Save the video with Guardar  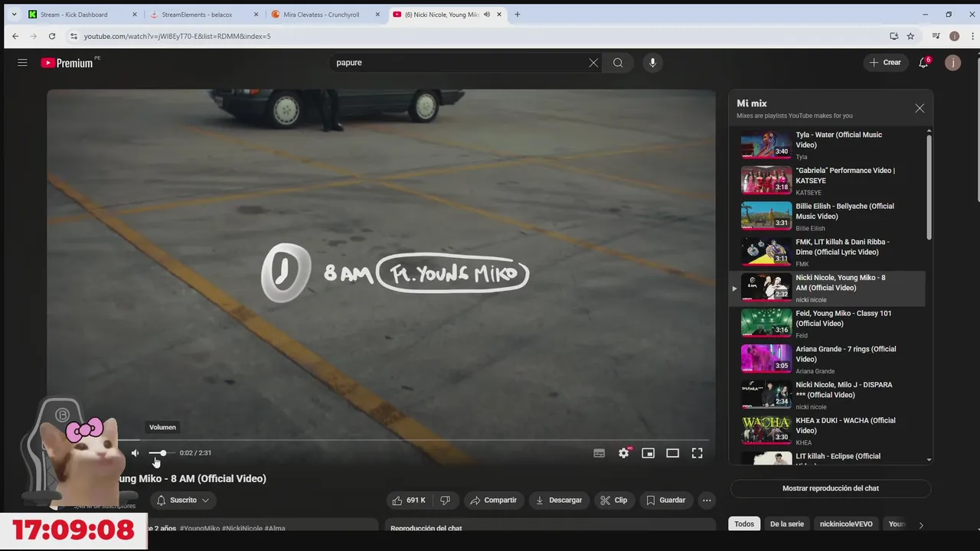point(665,500)
